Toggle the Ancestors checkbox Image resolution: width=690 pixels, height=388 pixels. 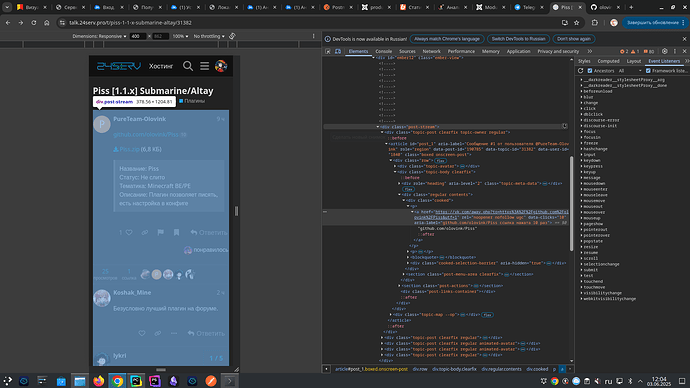590,71
